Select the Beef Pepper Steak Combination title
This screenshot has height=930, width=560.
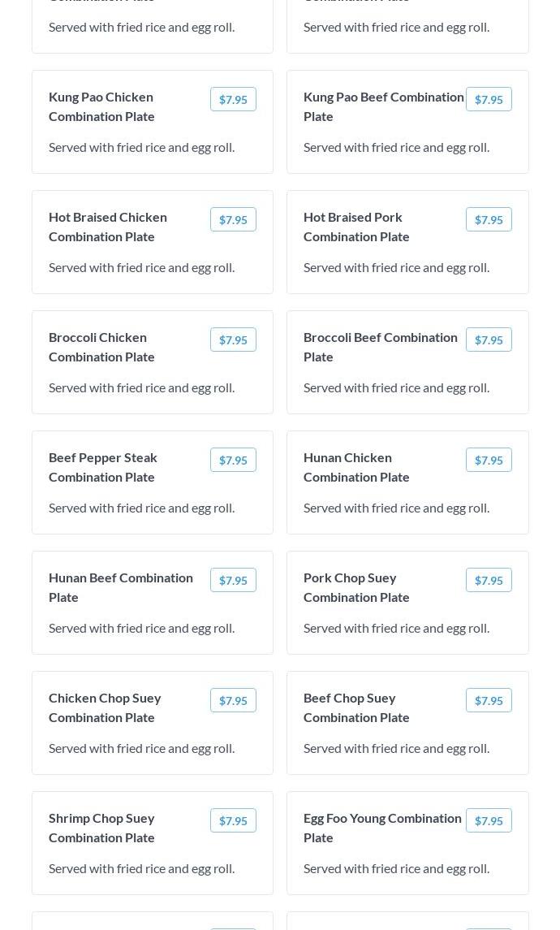pos(103,467)
